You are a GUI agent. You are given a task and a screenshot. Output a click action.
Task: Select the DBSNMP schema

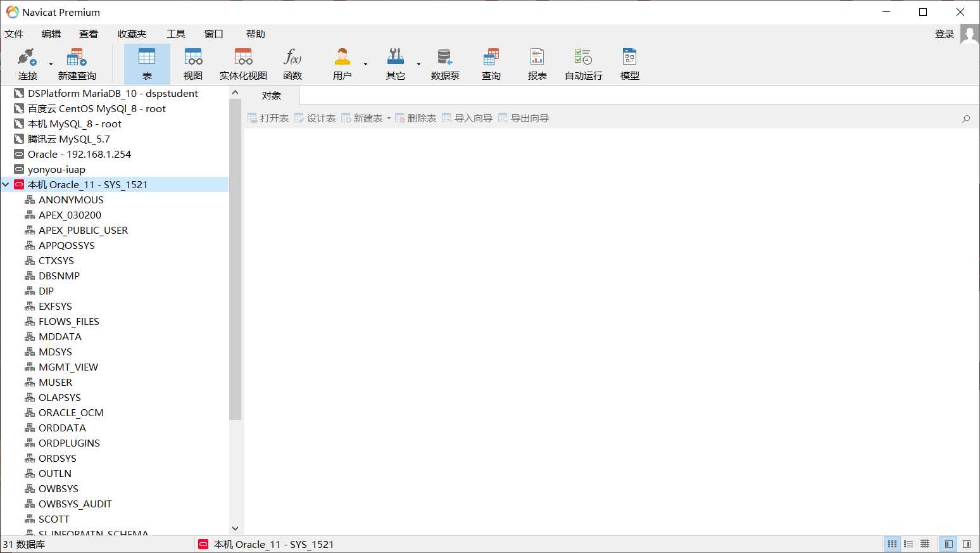click(x=59, y=276)
